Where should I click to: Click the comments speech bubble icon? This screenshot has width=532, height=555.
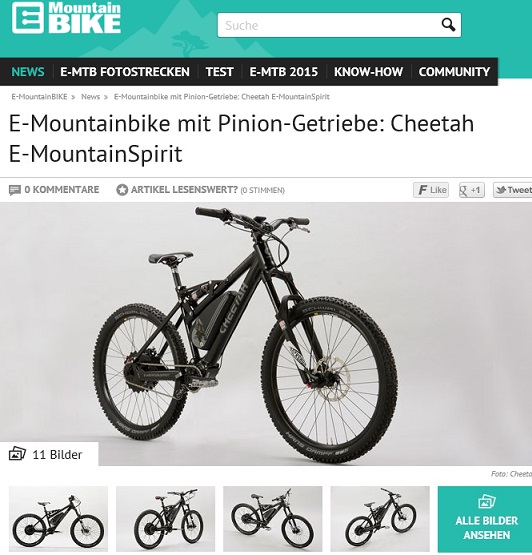[15, 190]
